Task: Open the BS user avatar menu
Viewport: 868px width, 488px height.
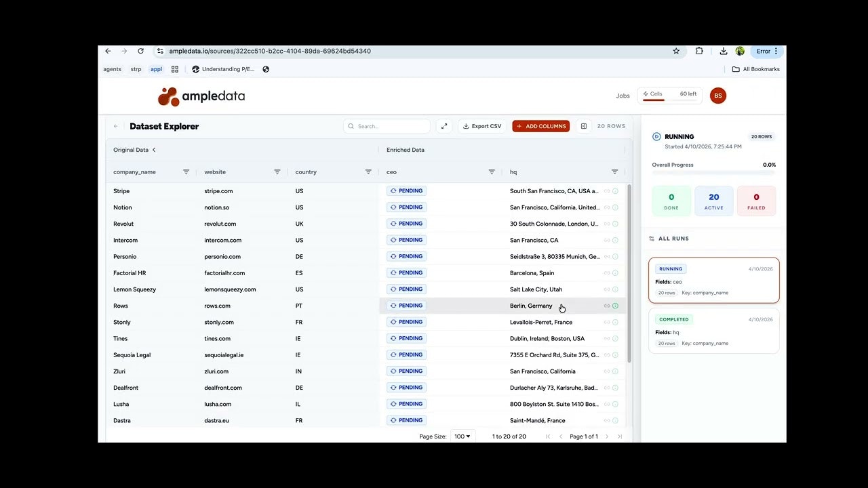Action: tap(718, 96)
